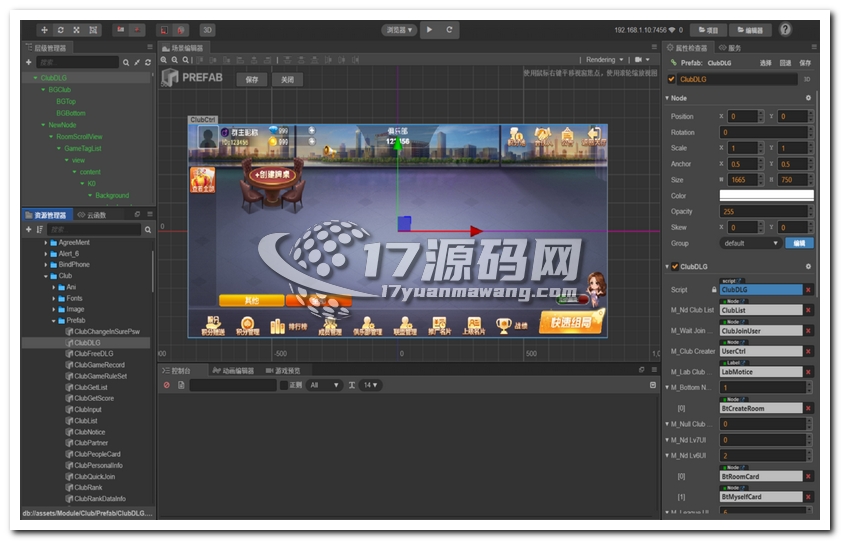The width and height of the screenshot is (841, 541).
Task: Expand the AgreeMent folder
Action: pyautogui.click(x=46, y=243)
